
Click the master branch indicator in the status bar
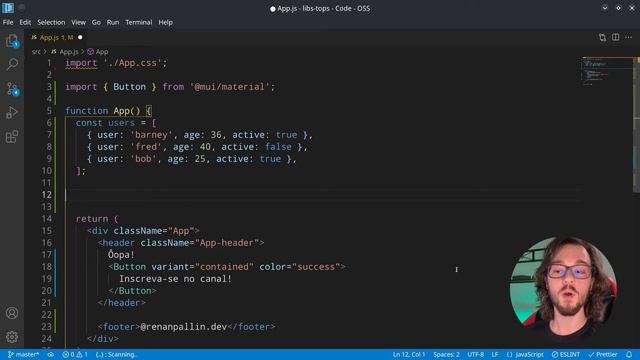(23, 354)
